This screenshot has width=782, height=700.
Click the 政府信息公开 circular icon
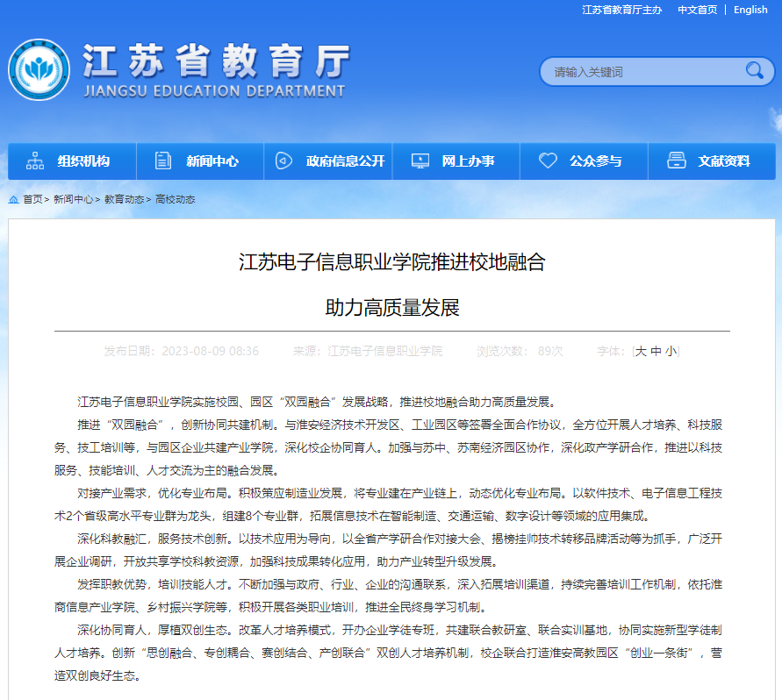coord(283,161)
